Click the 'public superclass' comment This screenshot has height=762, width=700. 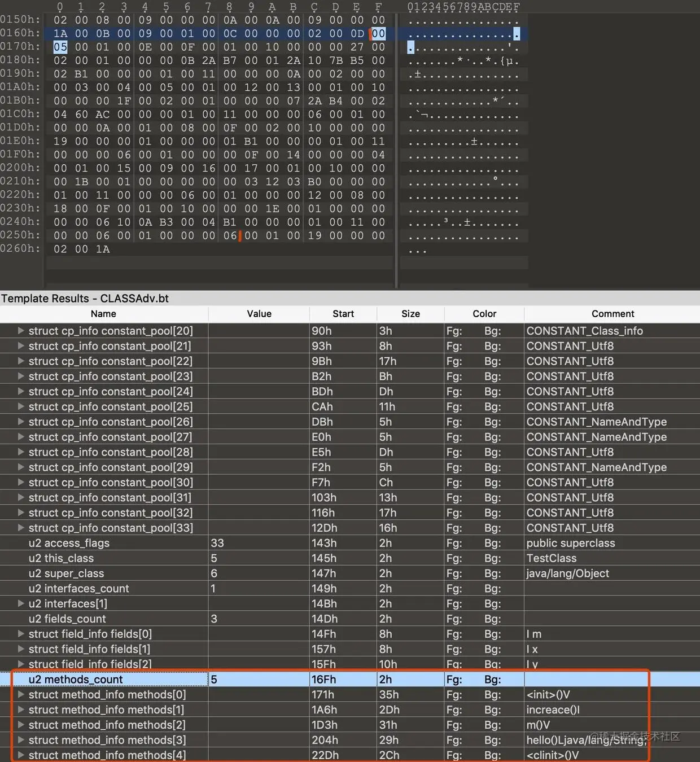tap(571, 543)
